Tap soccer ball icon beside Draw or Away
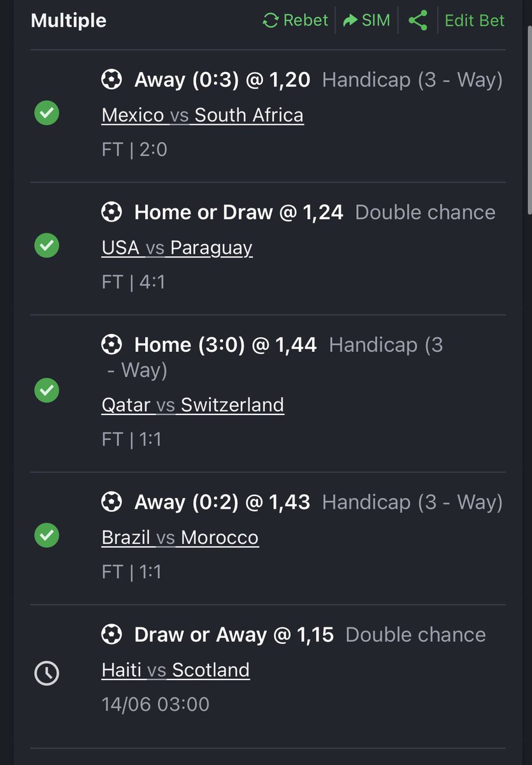The image size is (532, 765). [111, 635]
